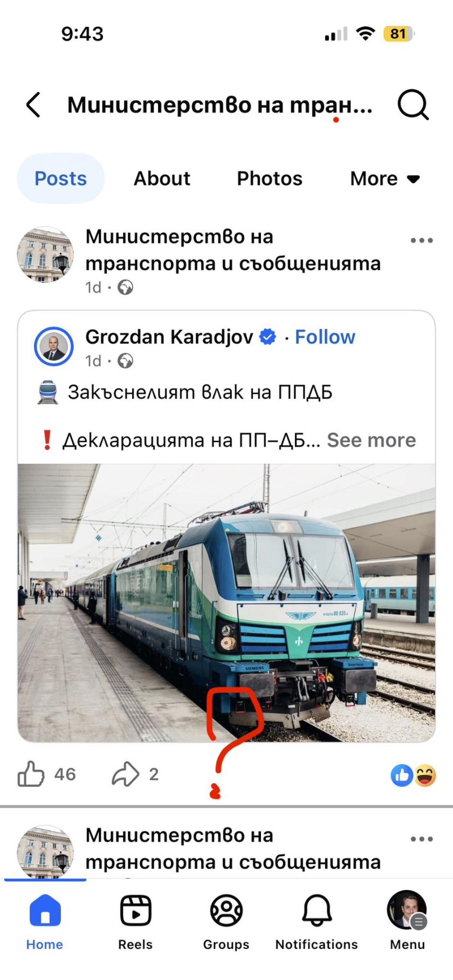Open the train locomotive photo

226,603
